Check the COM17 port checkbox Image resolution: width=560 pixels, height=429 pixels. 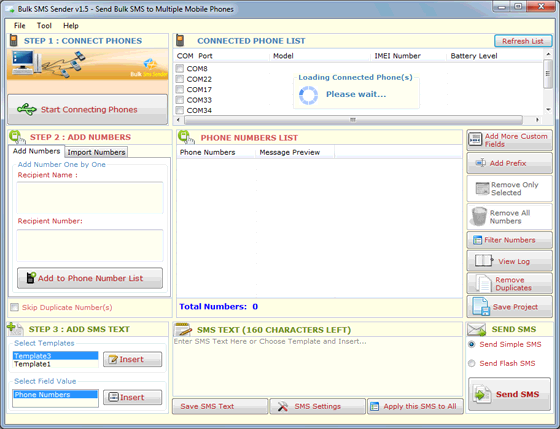coord(180,89)
